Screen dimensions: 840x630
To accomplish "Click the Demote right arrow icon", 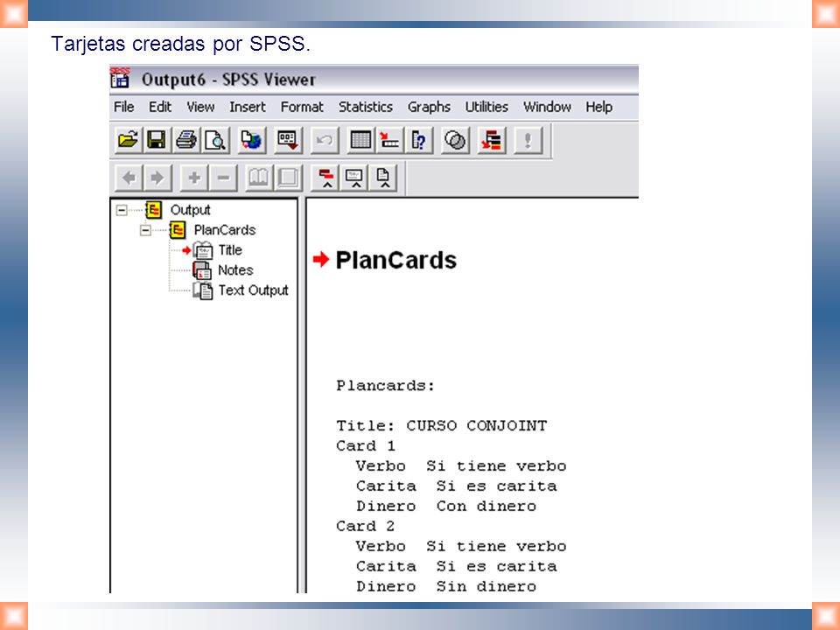I will tap(157, 178).
